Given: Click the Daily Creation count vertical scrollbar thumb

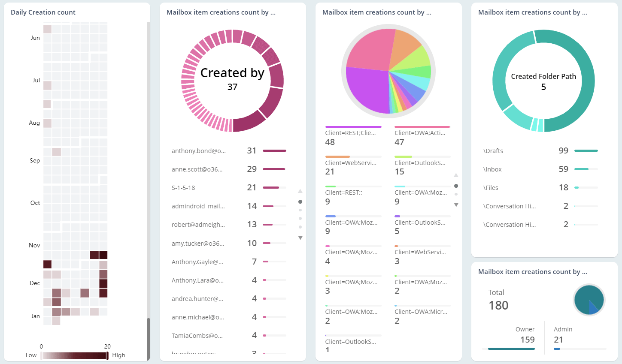Looking at the screenshot, I should pos(149,338).
